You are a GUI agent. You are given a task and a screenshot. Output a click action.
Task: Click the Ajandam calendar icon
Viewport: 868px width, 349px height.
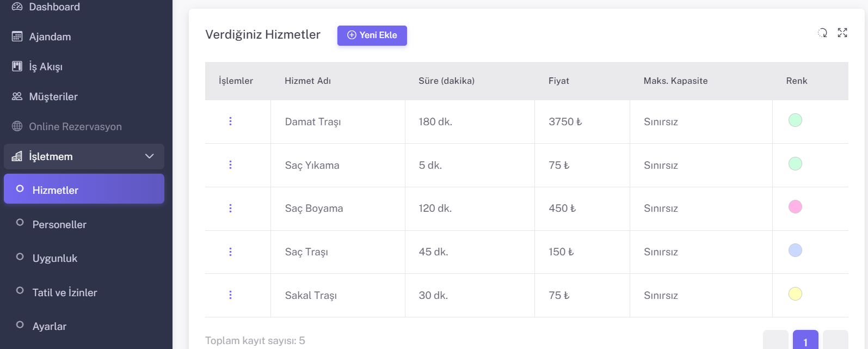(17, 36)
